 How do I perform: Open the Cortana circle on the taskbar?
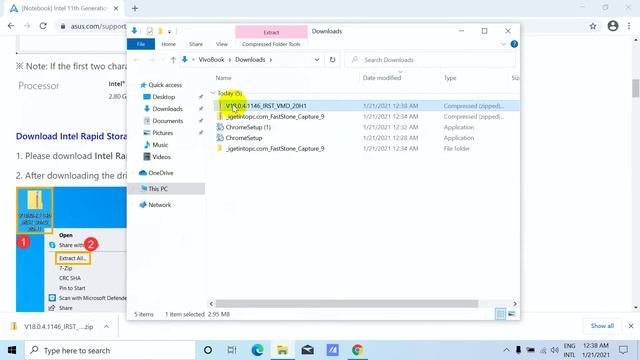click(208, 350)
